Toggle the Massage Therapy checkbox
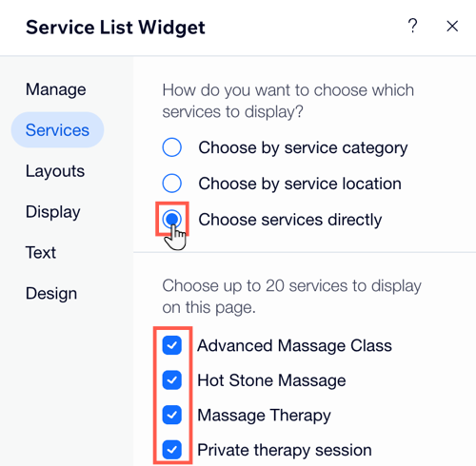The height and width of the screenshot is (466, 476). [172, 415]
